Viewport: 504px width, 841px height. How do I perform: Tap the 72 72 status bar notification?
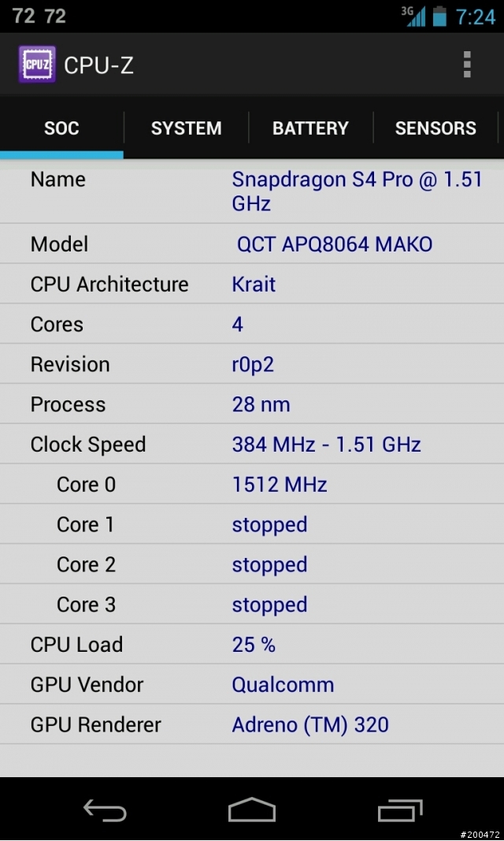point(39,16)
